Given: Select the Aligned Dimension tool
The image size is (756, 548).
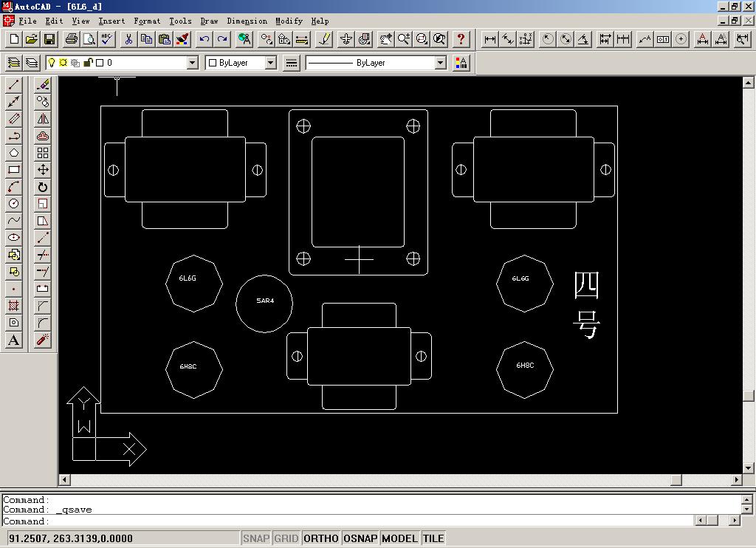Looking at the screenshot, I should click(x=508, y=39).
